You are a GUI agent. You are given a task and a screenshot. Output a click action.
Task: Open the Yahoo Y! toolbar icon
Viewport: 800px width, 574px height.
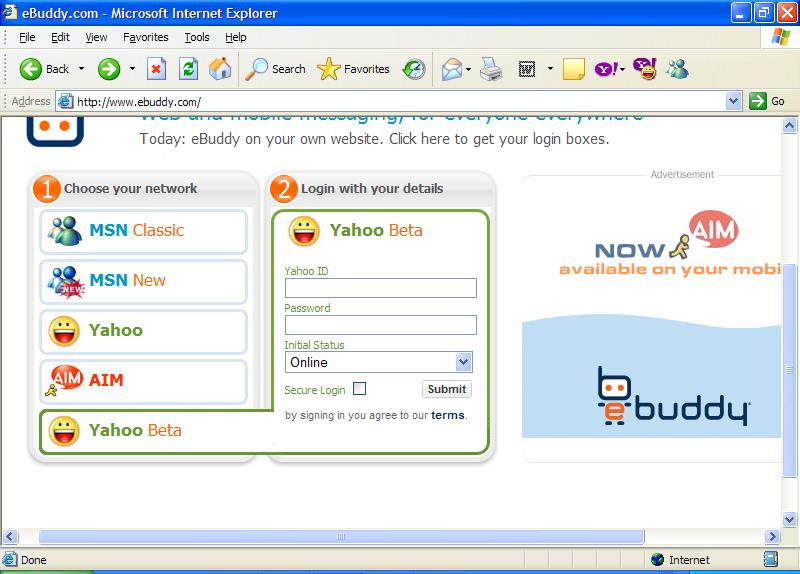(606, 69)
